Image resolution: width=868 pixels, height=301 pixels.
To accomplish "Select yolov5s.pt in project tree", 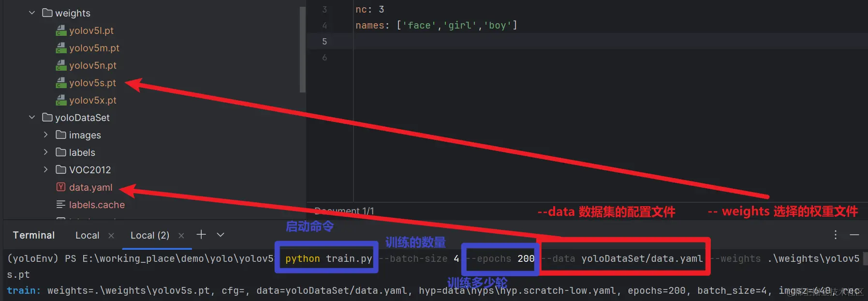I will [x=92, y=83].
